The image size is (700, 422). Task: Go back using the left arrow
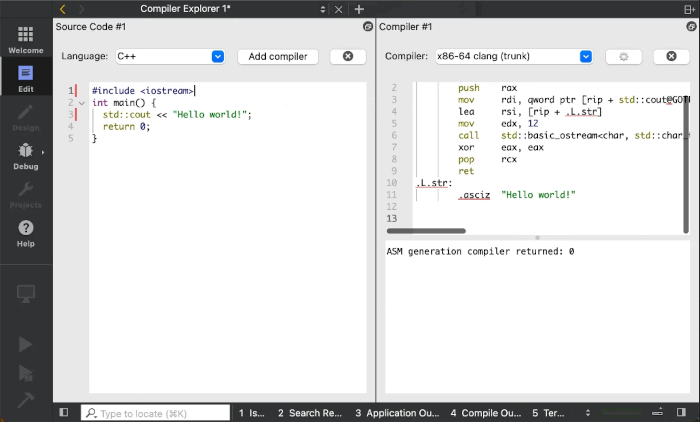pos(63,9)
